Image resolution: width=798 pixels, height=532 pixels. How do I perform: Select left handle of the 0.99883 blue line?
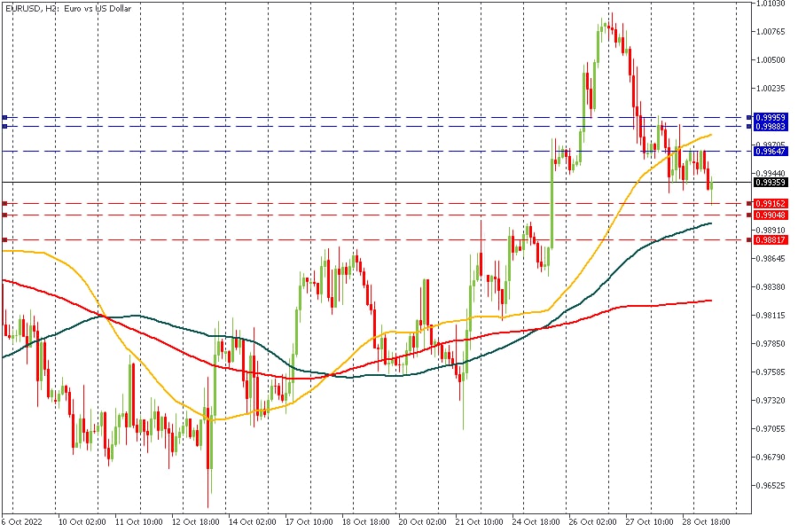pos(4,126)
